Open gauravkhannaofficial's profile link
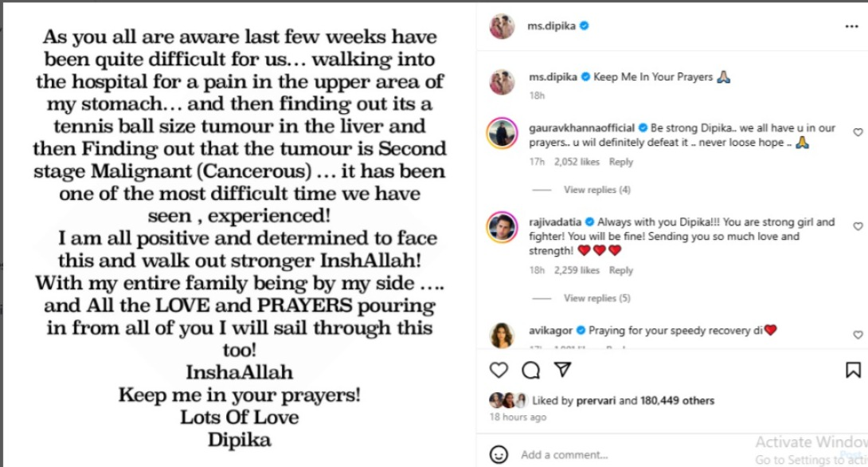 pos(581,128)
